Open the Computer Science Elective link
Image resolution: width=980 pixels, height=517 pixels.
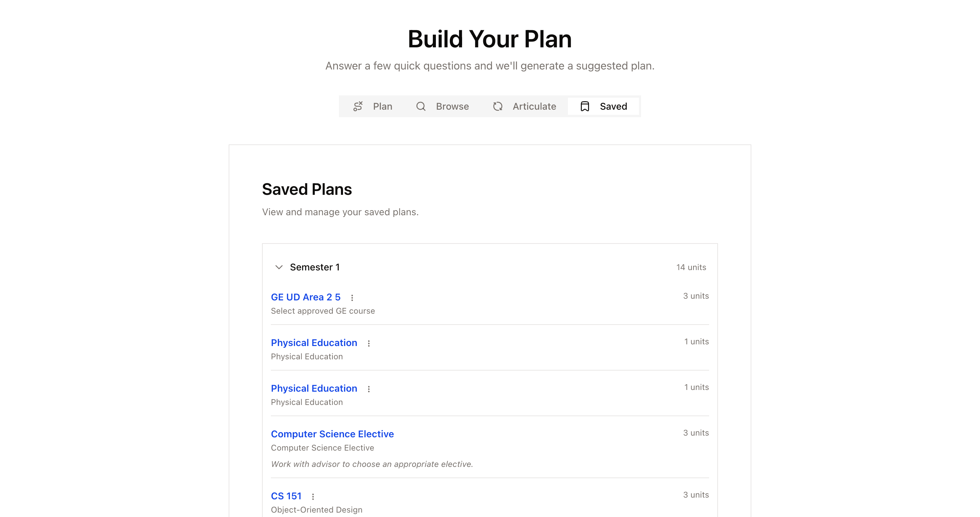(332, 434)
